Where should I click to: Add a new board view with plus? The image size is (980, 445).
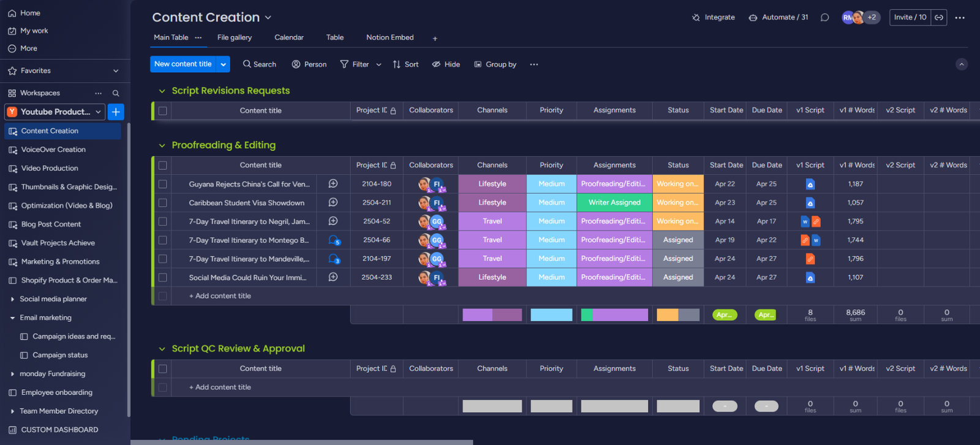coord(435,39)
